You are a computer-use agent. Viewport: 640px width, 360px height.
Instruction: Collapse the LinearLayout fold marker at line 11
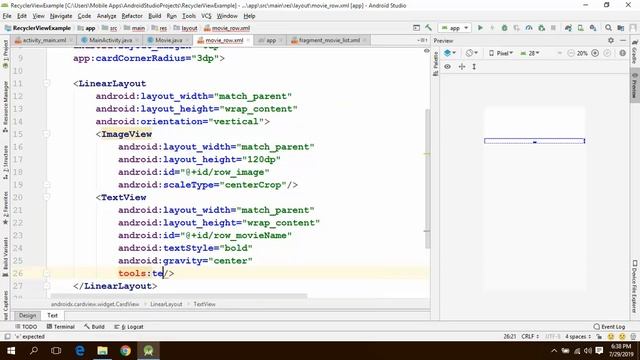(x=46, y=83)
